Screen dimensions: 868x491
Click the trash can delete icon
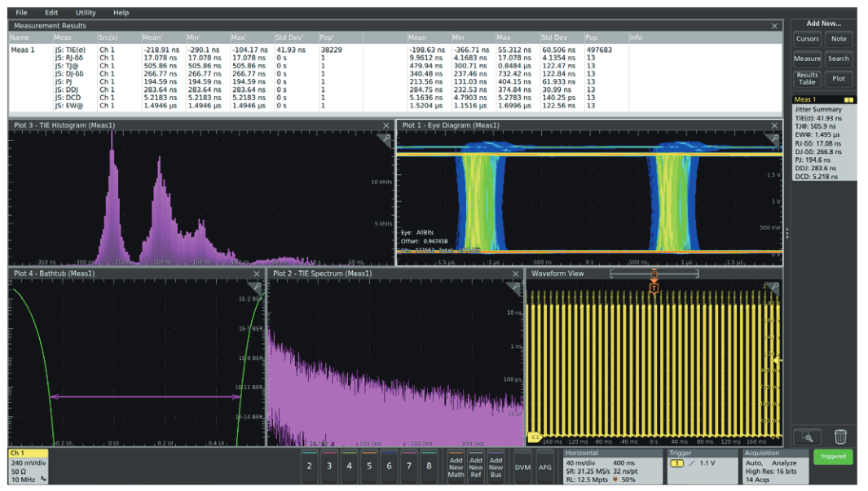(x=840, y=436)
